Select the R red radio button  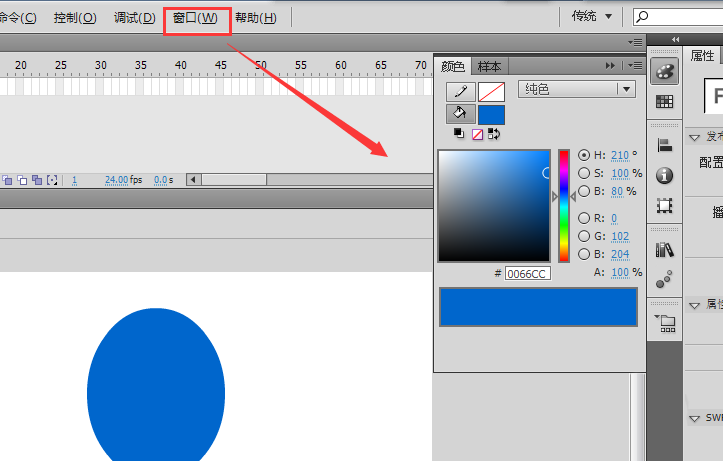[584, 218]
